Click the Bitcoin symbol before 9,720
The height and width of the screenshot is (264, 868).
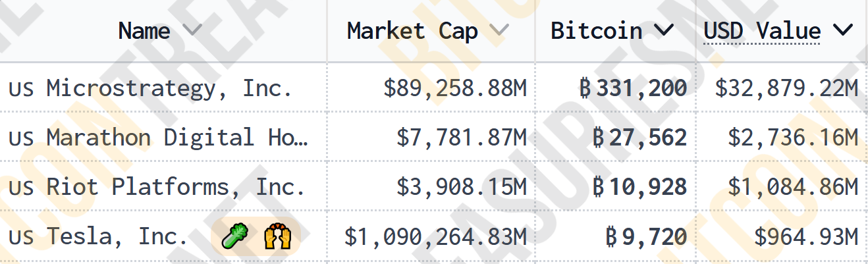611,236
